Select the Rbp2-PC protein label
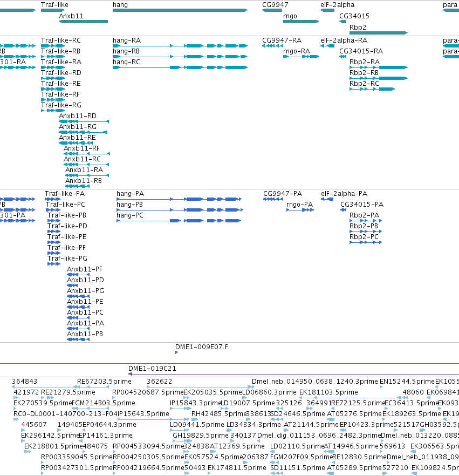The height and width of the screenshot is (476, 459). pyautogui.click(x=364, y=237)
